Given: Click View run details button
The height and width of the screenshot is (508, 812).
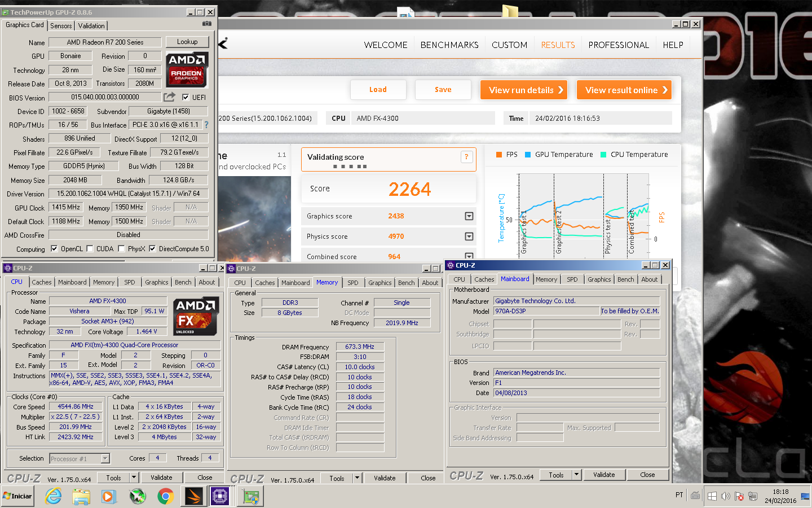Looking at the screenshot, I should 524,90.
